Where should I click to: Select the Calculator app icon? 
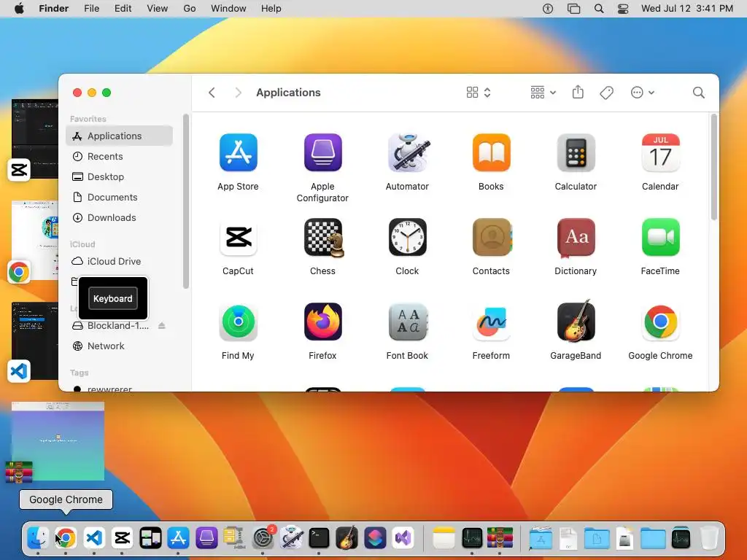coord(576,152)
